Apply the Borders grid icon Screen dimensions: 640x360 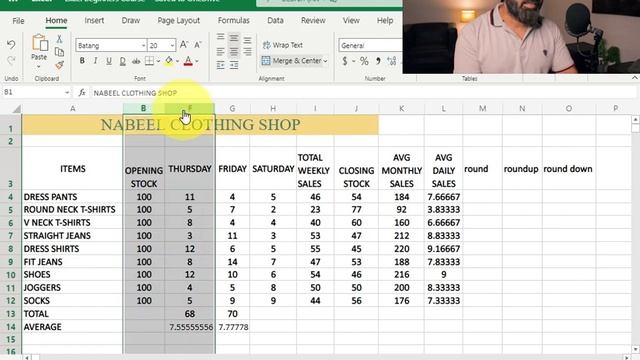(x=149, y=61)
